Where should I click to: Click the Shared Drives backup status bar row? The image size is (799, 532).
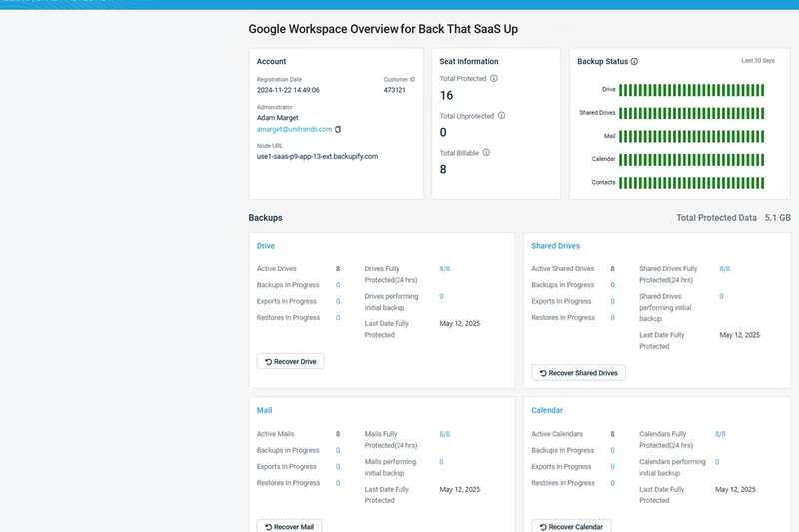[x=691, y=113]
